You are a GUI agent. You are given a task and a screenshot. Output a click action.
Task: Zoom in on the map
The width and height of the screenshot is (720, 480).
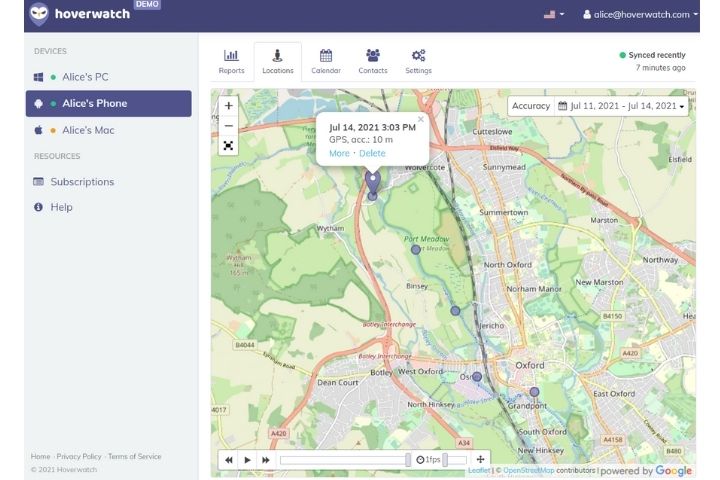tap(228, 106)
